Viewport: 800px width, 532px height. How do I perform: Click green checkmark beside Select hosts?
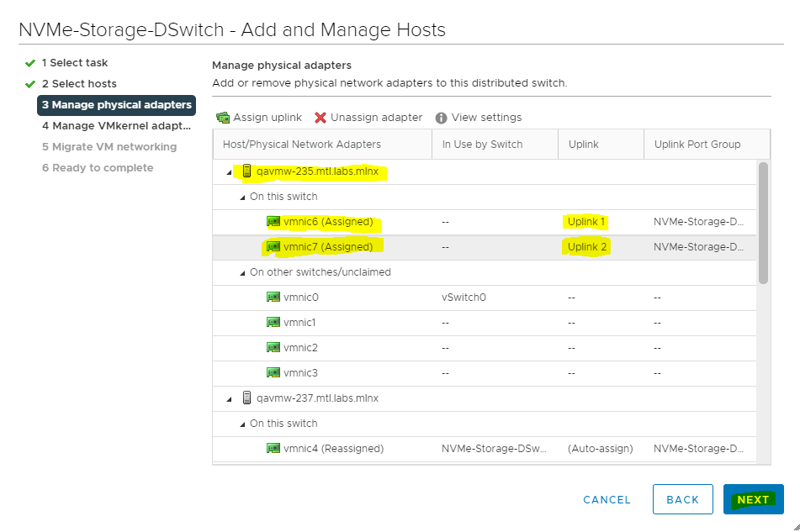[30, 84]
